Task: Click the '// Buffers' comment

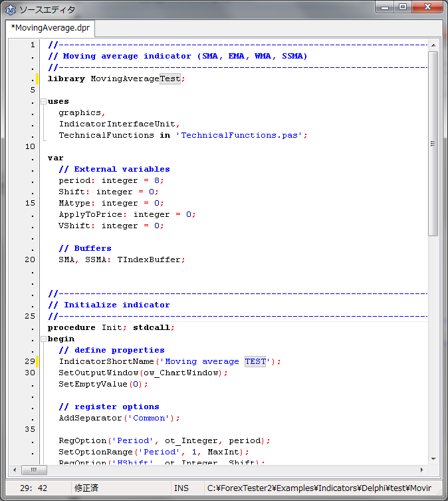Action: pyautogui.click(x=85, y=248)
